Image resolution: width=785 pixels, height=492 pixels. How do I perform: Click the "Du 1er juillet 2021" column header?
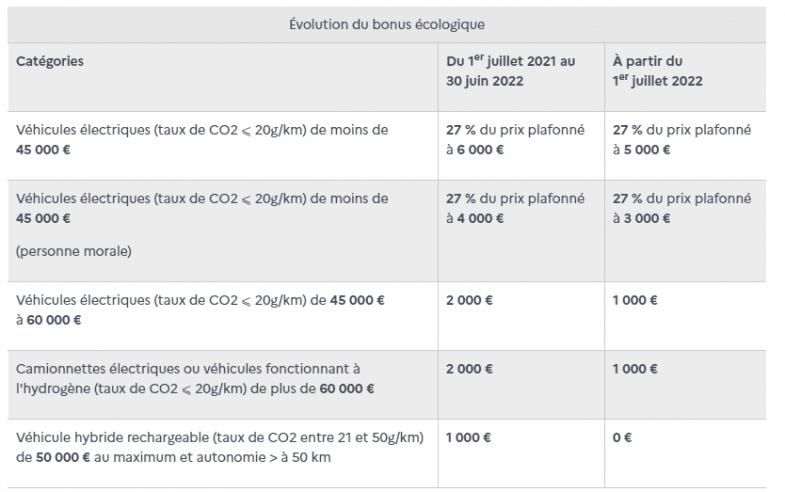click(510, 71)
